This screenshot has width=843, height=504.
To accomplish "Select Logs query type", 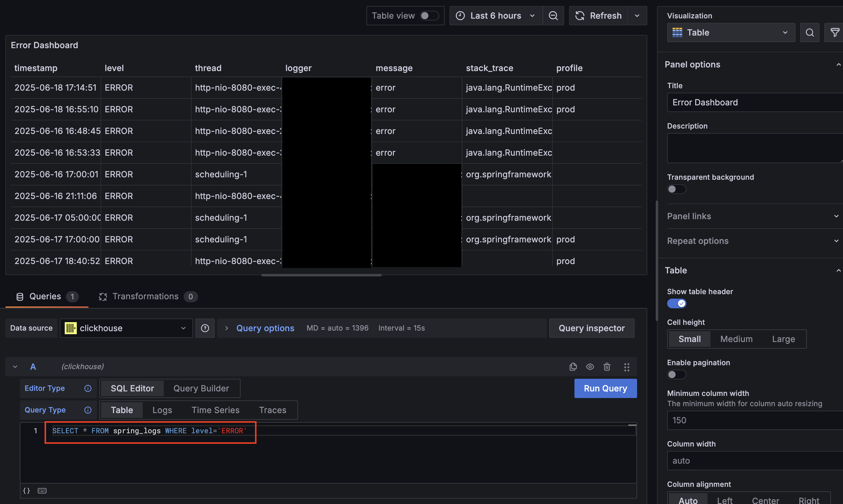I will [x=162, y=410].
